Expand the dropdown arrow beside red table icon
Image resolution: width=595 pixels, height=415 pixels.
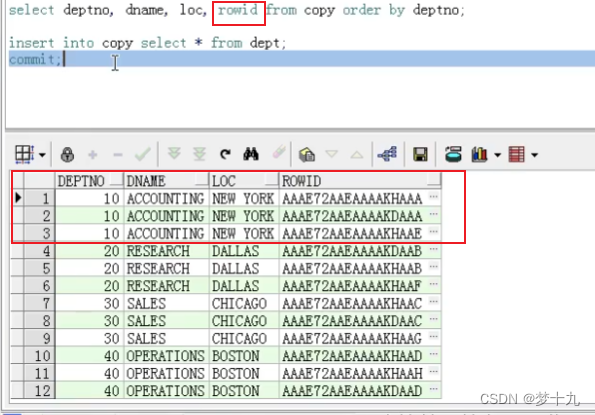point(534,155)
